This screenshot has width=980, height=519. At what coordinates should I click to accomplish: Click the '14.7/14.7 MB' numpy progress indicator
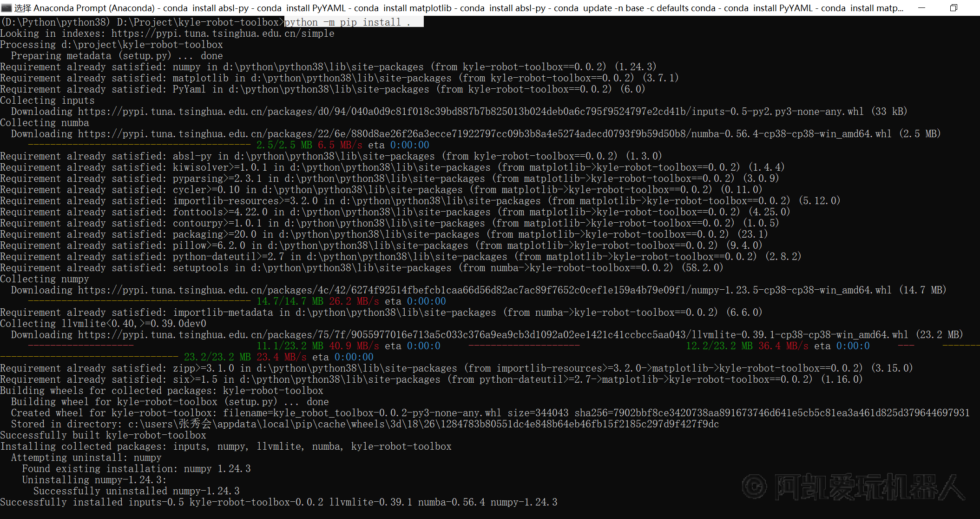tap(290, 301)
